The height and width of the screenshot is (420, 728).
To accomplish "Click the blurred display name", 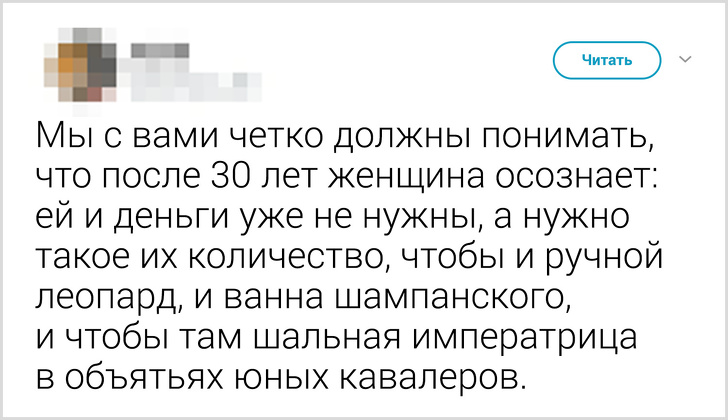I will (x=164, y=52).
